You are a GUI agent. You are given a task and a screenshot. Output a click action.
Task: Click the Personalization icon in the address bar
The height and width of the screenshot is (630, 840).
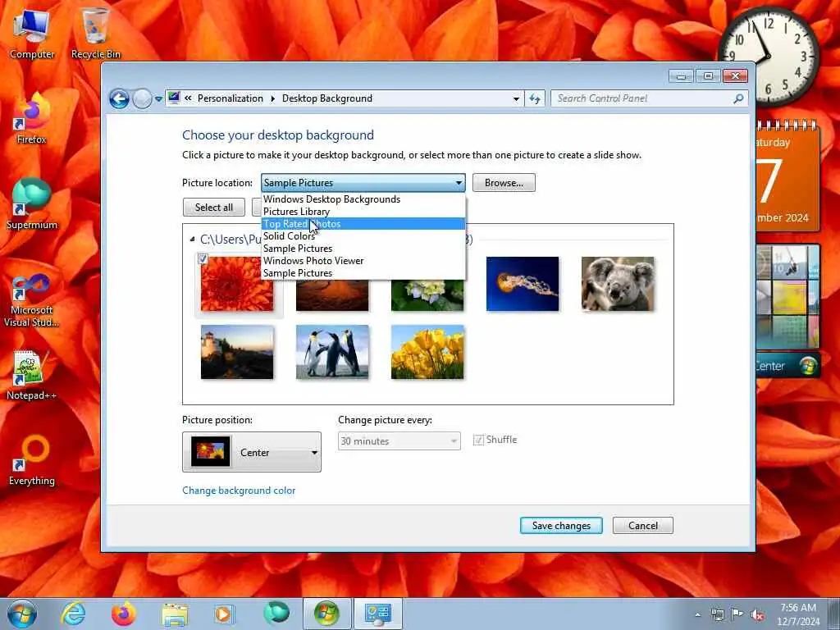tap(174, 98)
